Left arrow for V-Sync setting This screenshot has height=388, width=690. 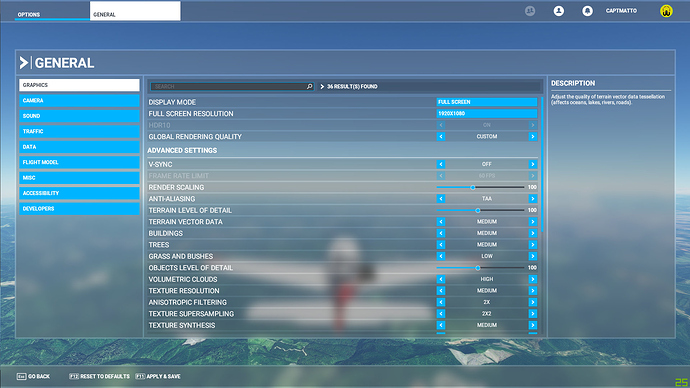[440, 164]
